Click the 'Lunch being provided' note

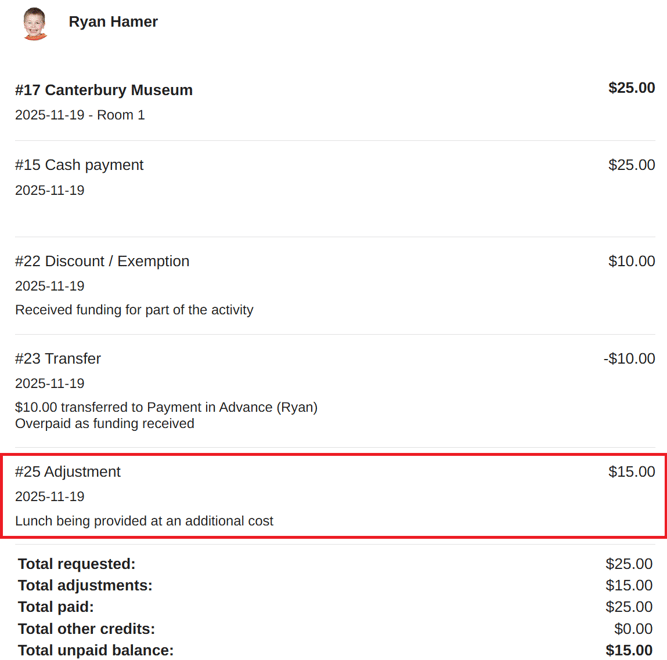pos(144,521)
